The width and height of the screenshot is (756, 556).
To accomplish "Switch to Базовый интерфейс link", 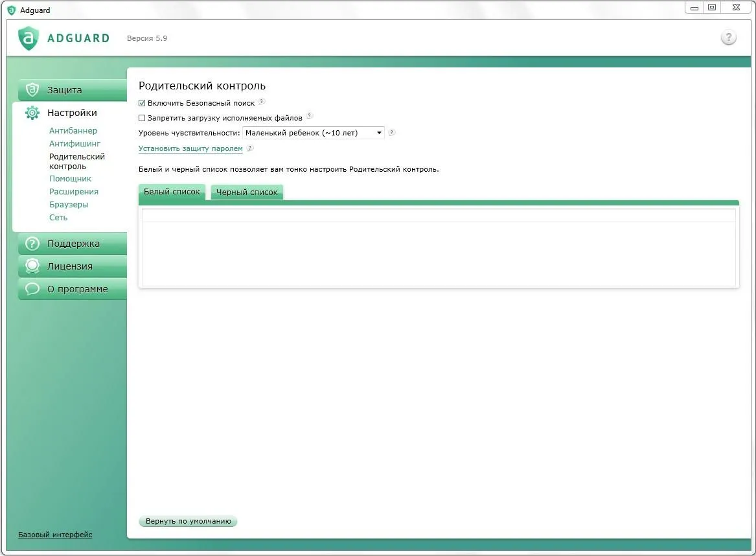I will 55,535.
